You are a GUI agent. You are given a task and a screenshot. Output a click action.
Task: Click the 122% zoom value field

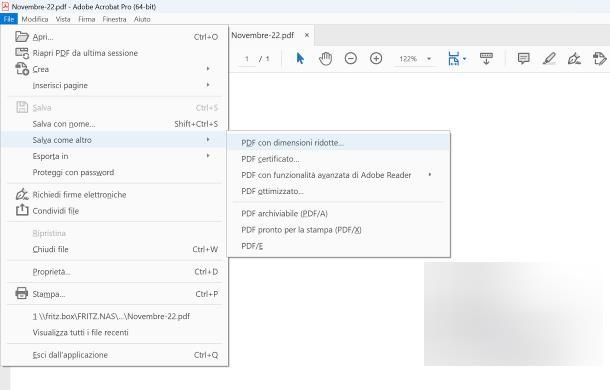click(x=408, y=59)
